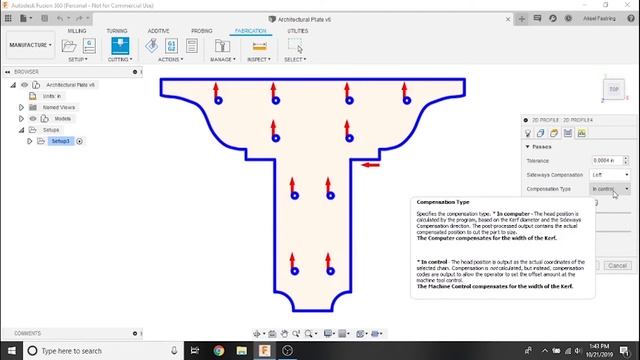Viewport: 640px width, 360px height.
Task: Click the Help question mark icon
Action: tap(631, 18)
